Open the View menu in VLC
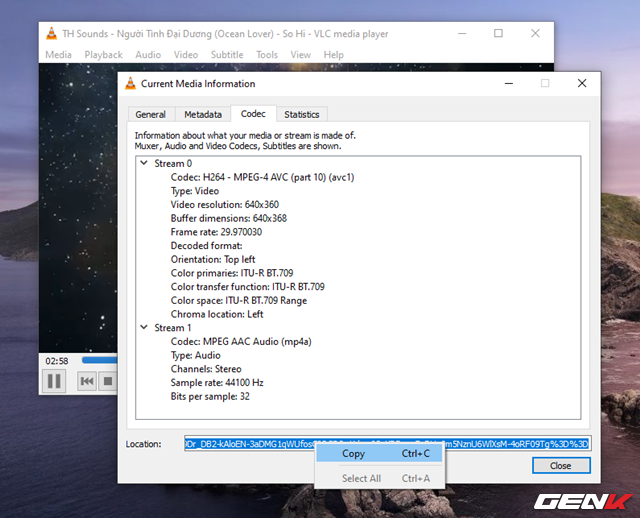This screenshot has height=518, width=640. [x=300, y=55]
